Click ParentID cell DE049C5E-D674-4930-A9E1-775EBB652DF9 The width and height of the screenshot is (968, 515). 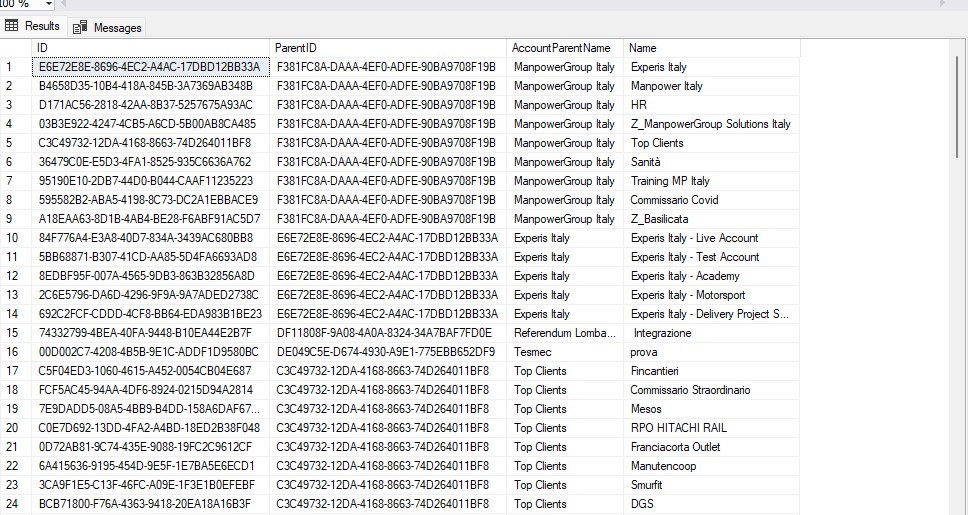point(388,352)
